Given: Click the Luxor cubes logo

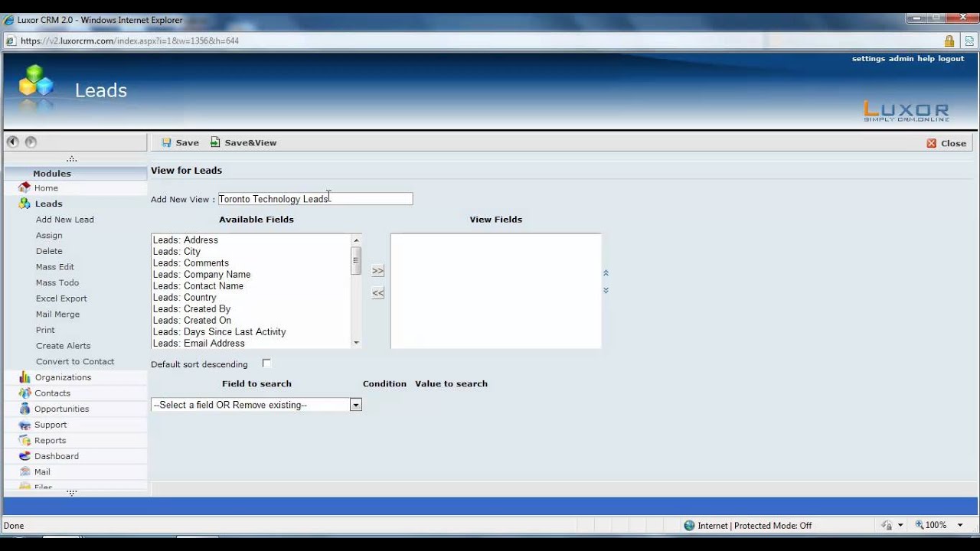Looking at the screenshot, I should tap(36, 83).
